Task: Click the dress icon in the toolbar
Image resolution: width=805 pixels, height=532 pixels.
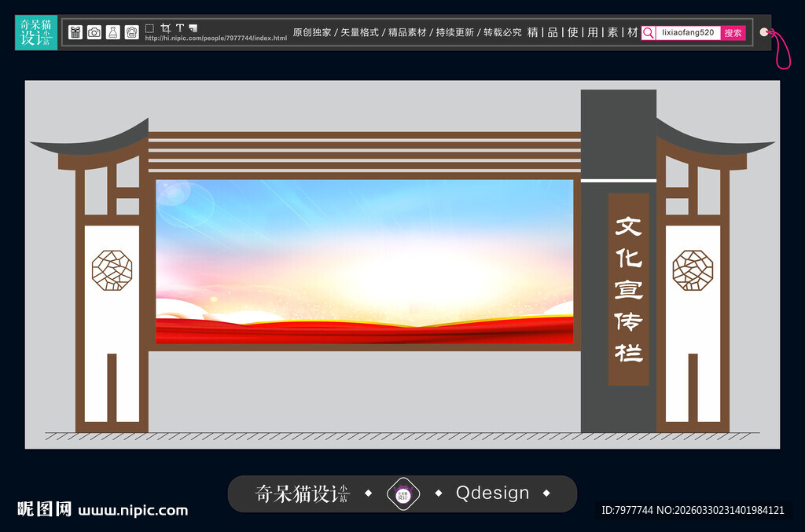Action: [x=112, y=31]
